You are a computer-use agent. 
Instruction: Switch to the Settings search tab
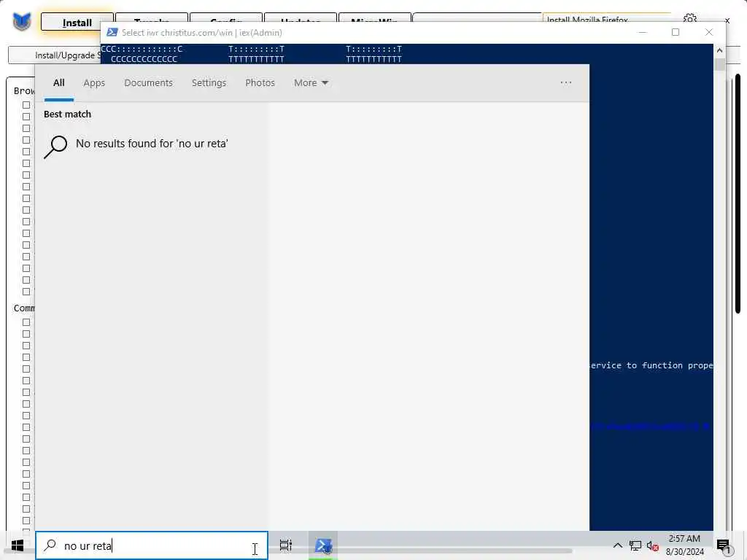(x=209, y=83)
